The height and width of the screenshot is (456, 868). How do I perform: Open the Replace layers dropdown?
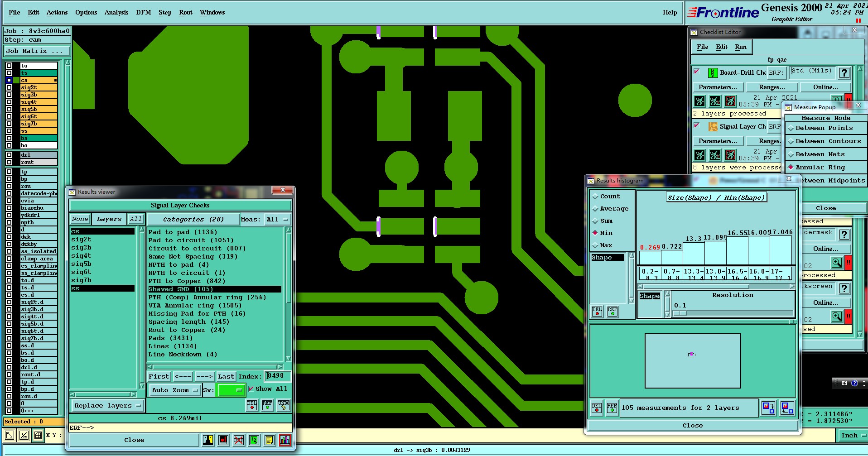[107, 406]
